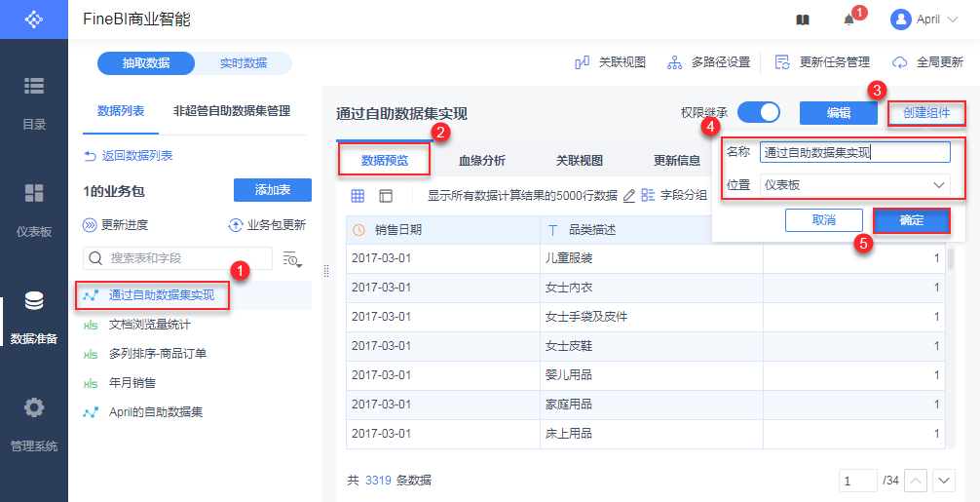Screen dimensions: 980x502
Task: Click the April user avatar
Action: click(x=901, y=19)
